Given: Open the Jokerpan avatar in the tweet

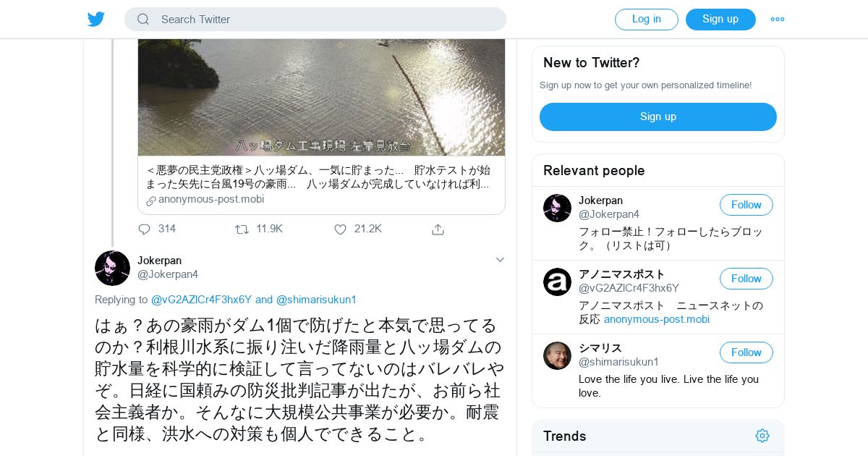Looking at the screenshot, I should click(x=112, y=268).
